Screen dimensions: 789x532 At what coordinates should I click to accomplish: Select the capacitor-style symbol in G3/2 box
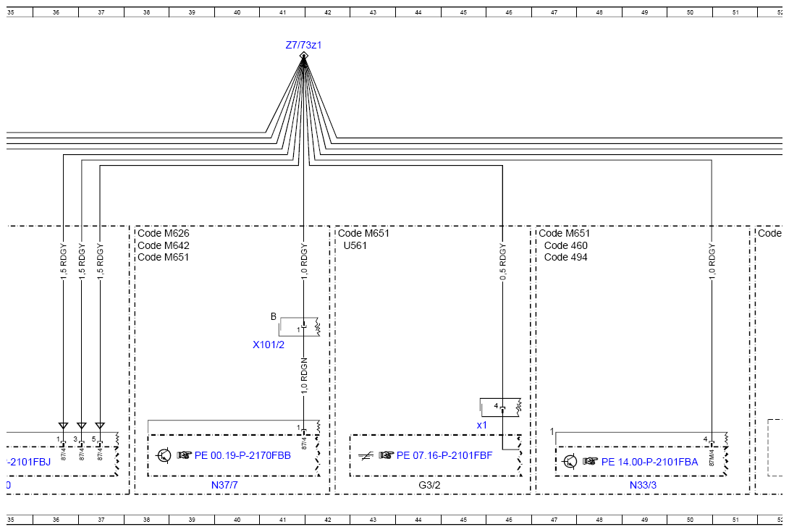366,456
